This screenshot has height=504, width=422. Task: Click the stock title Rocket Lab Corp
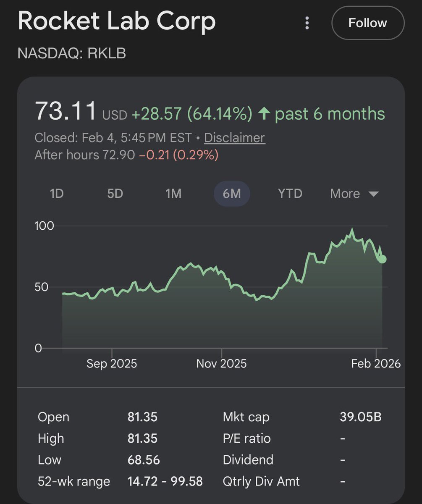click(x=117, y=21)
